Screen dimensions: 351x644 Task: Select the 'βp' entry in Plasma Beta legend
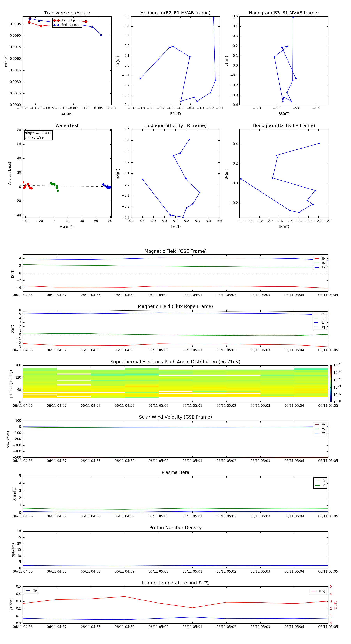pos(320,480)
